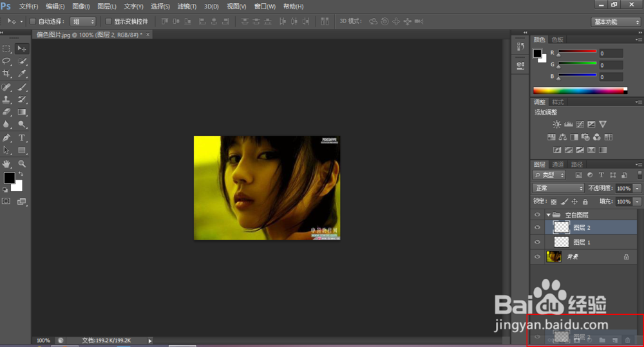This screenshot has width=644, height=347.
Task: Add a Brightness/Contrast adjustment
Action: pos(556,124)
